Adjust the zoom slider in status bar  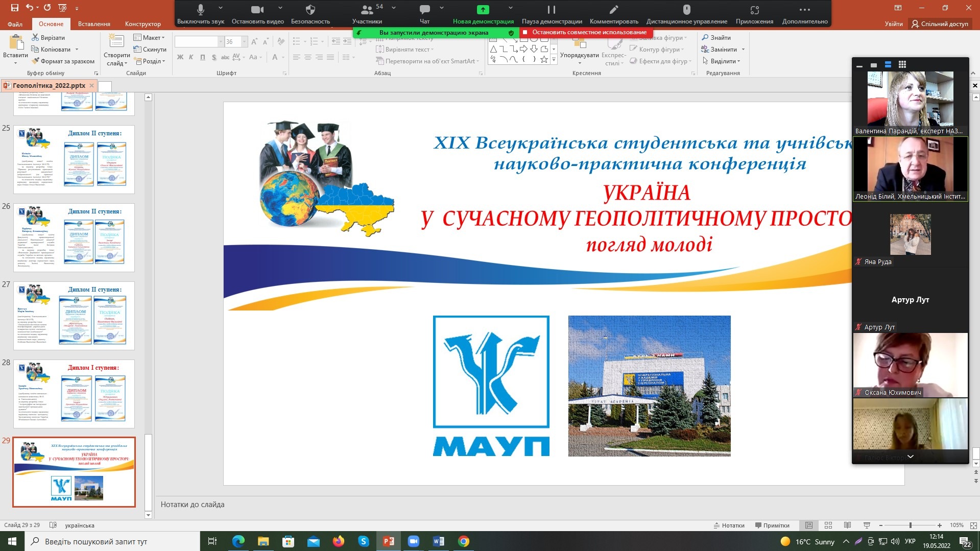pyautogui.click(x=910, y=525)
